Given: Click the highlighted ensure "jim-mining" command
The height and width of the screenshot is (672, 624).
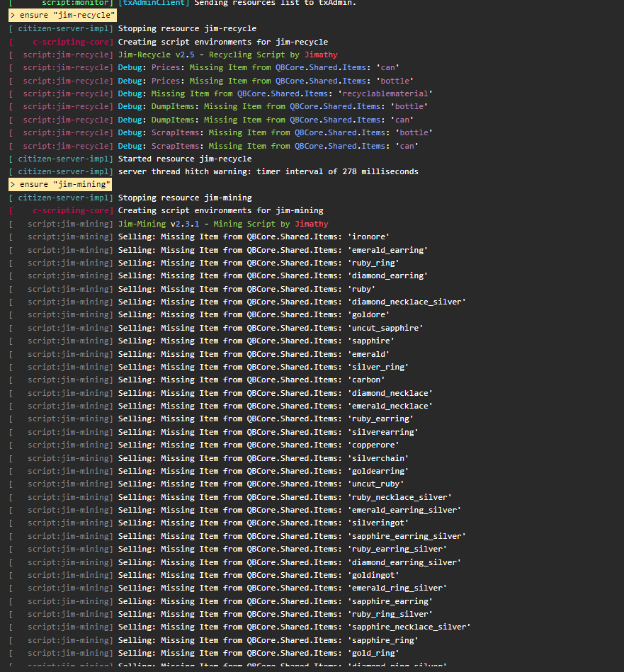Looking at the screenshot, I should pyautogui.click(x=60, y=185).
